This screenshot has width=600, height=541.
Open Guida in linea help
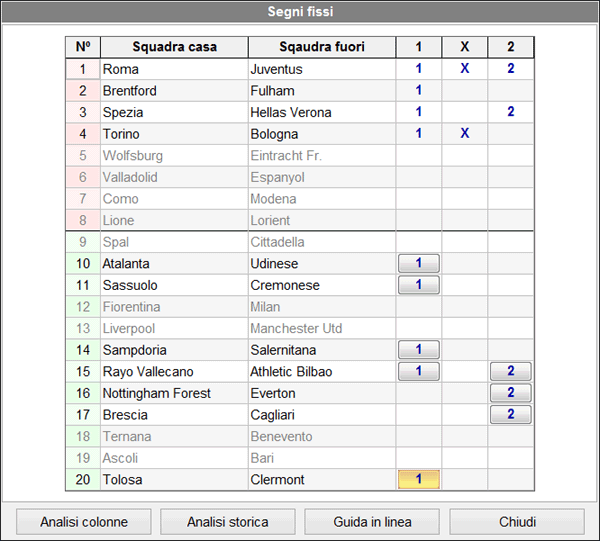(372, 522)
